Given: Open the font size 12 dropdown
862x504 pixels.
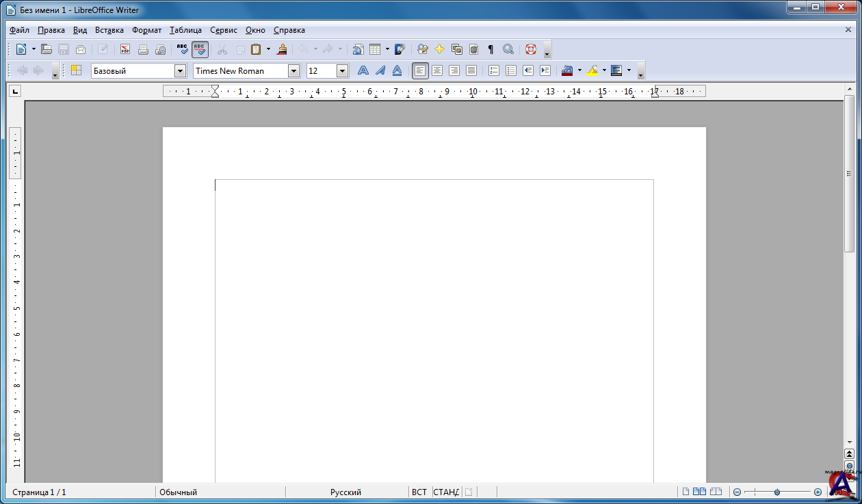Looking at the screenshot, I should (343, 71).
